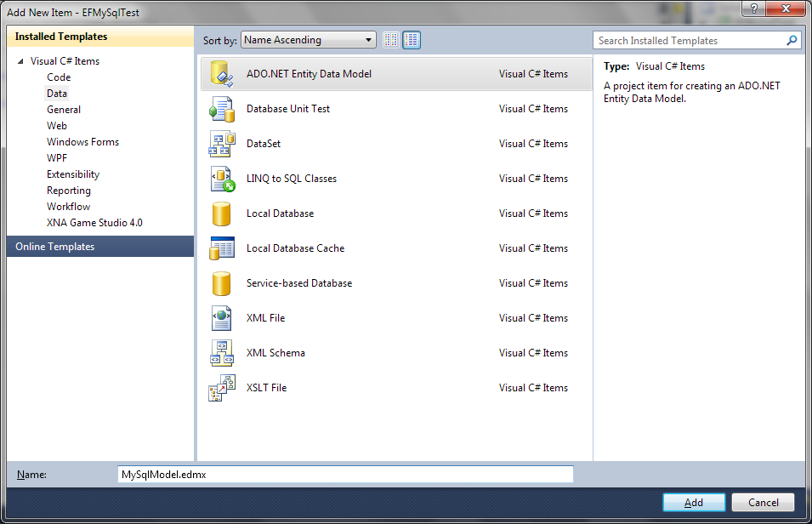Focus the Name input field

345,475
